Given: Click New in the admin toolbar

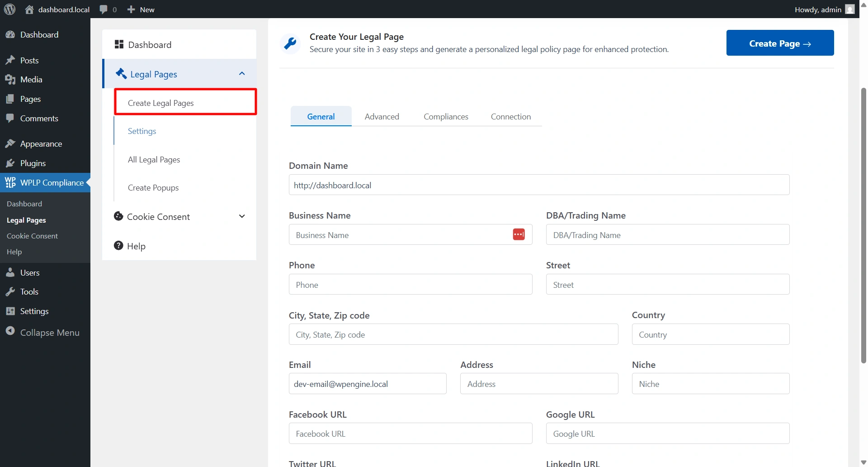Looking at the screenshot, I should coord(140,9).
